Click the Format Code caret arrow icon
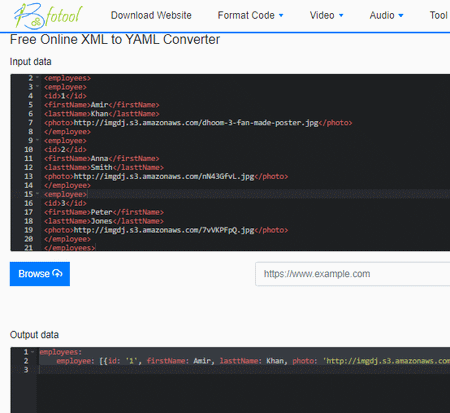 tap(281, 16)
